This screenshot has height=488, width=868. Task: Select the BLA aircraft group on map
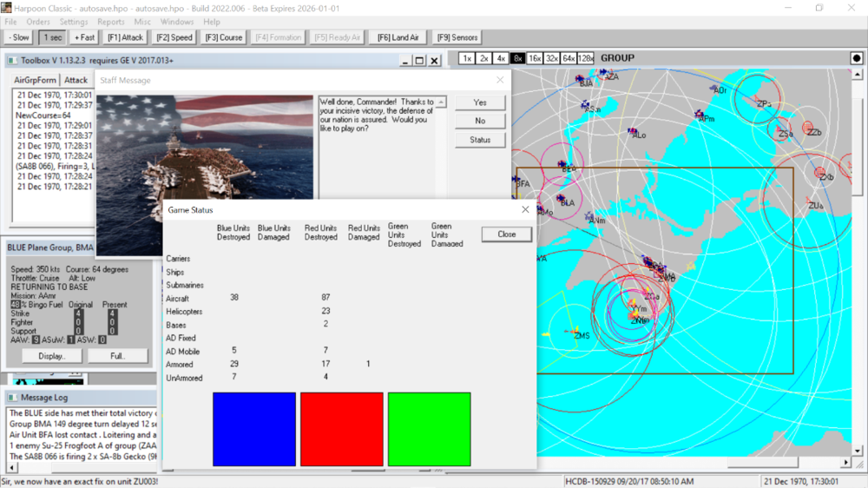563,200
